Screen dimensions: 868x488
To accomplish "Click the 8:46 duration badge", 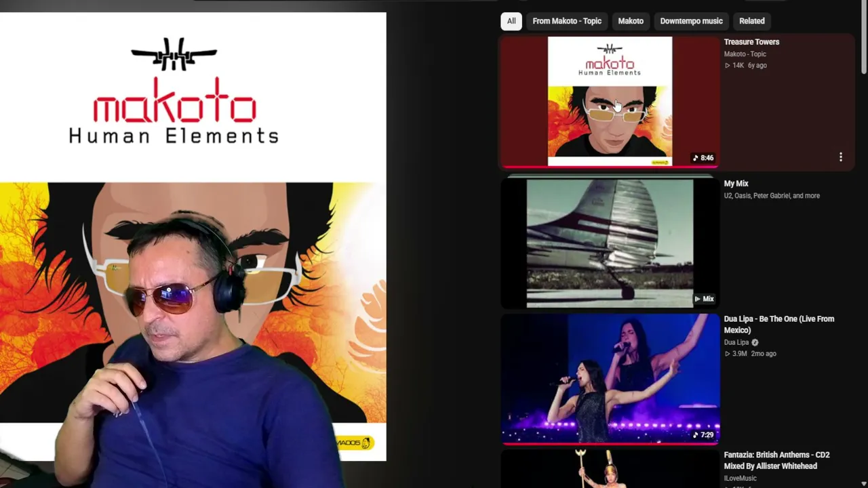I will pyautogui.click(x=703, y=158).
